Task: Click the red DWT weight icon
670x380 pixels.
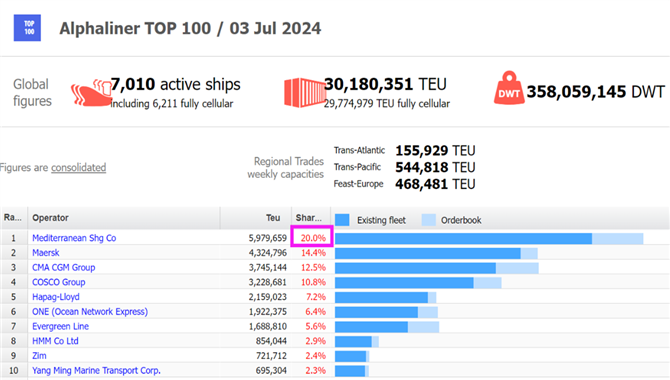Action: click(509, 88)
